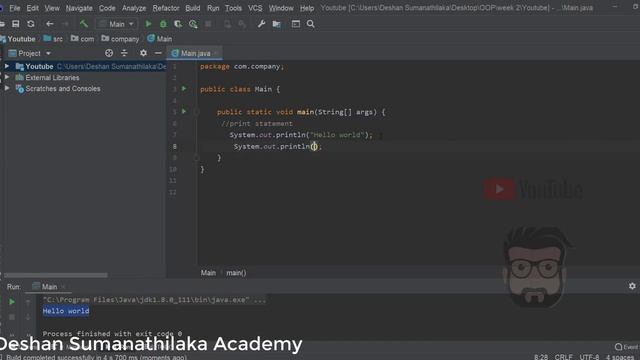Open the File menu

coord(15,8)
